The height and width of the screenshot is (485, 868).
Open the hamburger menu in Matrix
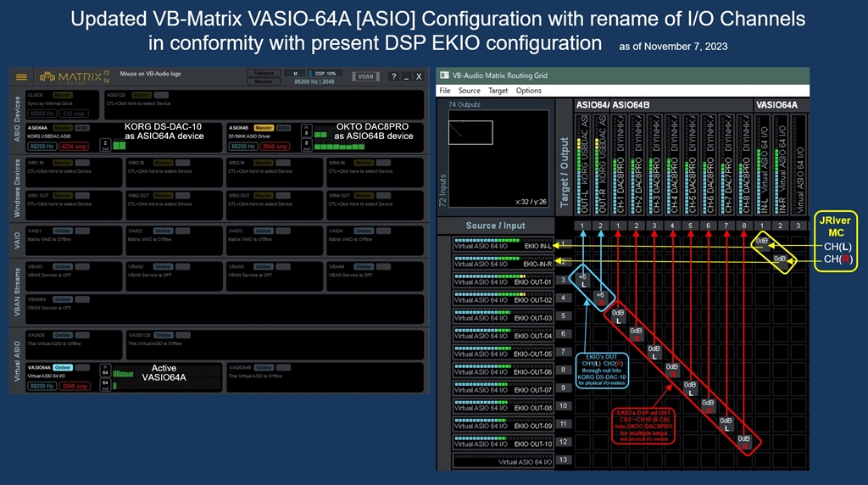(x=21, y=77)
